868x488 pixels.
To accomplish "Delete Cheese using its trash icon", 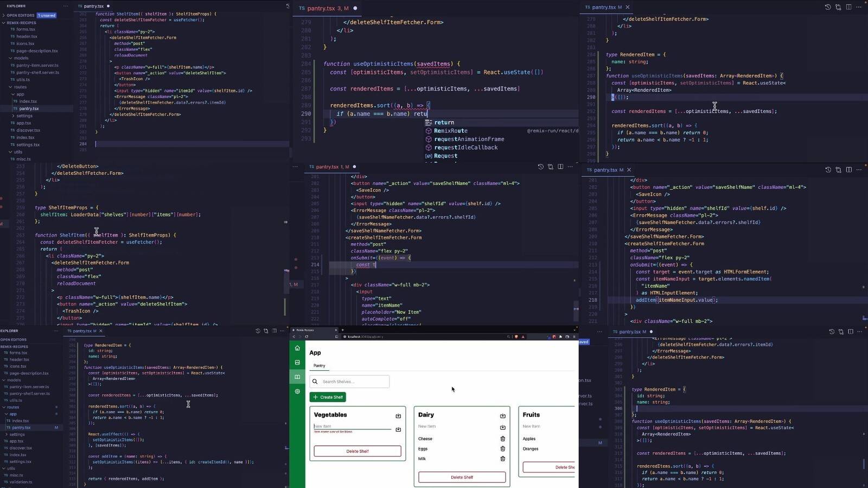I will 502,439.
